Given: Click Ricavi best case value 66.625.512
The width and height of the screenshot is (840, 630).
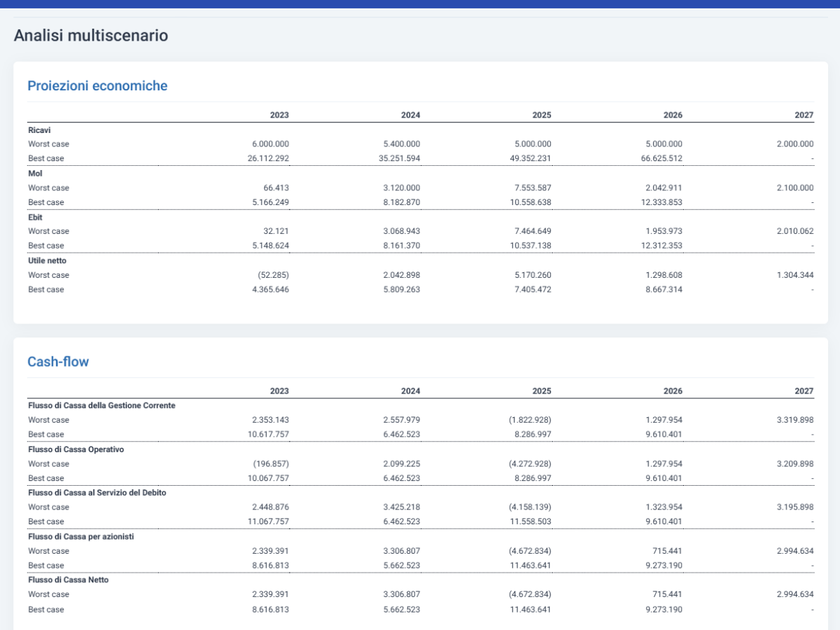Looking at the screenshot, I should tap(661, 158).
